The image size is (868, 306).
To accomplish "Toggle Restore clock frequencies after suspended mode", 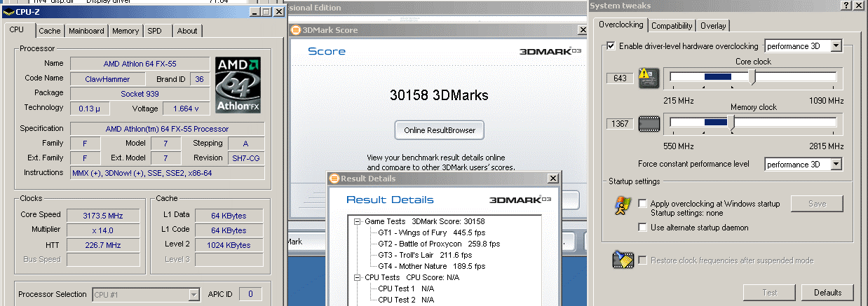I will pyautogui.click(x=643, y=260).
